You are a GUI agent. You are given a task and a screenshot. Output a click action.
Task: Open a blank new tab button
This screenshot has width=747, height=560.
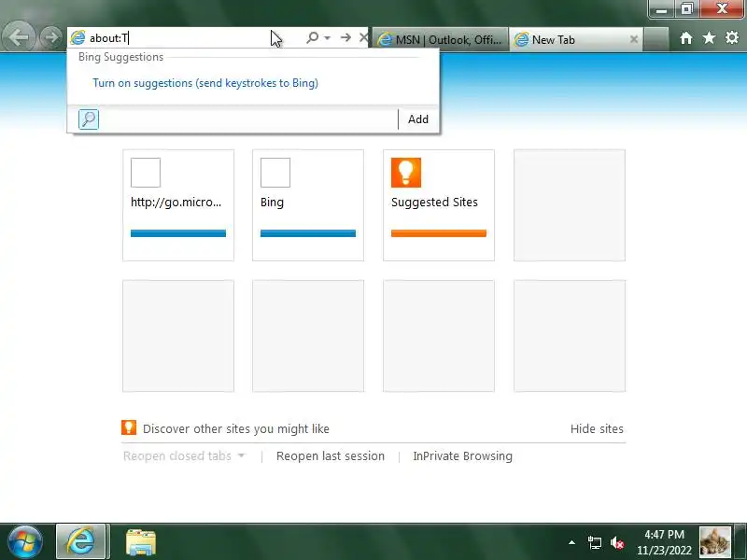click(655, 39)
